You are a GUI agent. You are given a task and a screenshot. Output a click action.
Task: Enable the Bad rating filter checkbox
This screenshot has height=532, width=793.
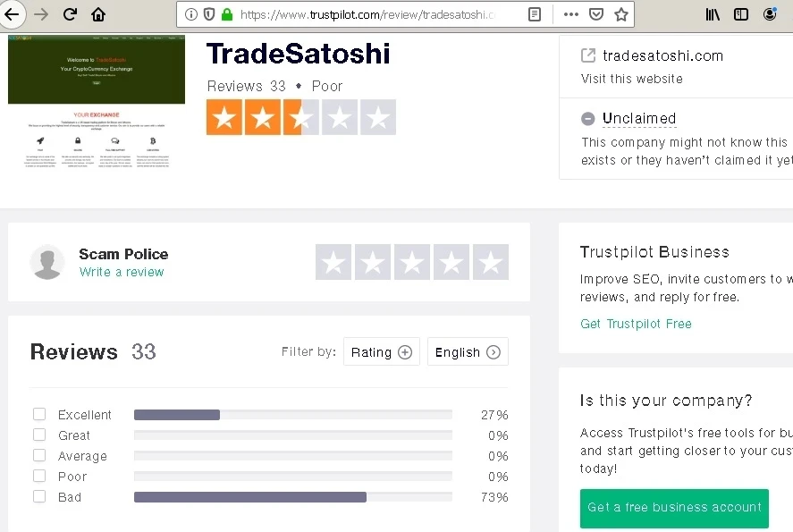click(39, 496)
